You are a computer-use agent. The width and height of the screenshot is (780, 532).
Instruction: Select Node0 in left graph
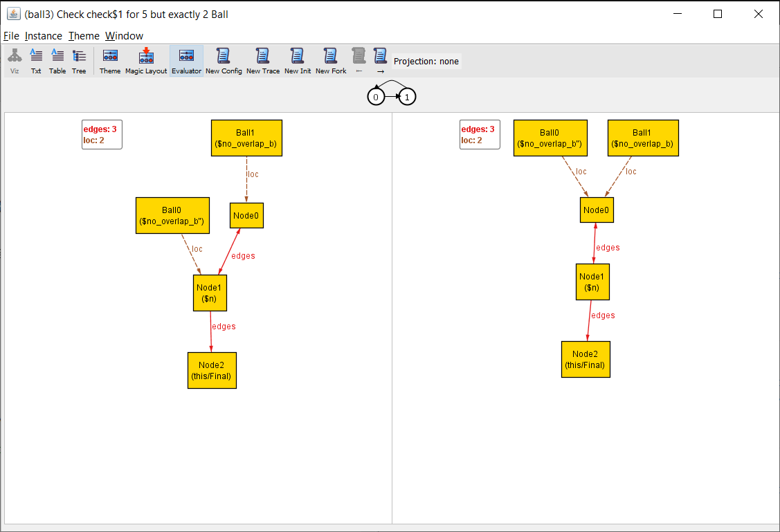tap(246, 216)
